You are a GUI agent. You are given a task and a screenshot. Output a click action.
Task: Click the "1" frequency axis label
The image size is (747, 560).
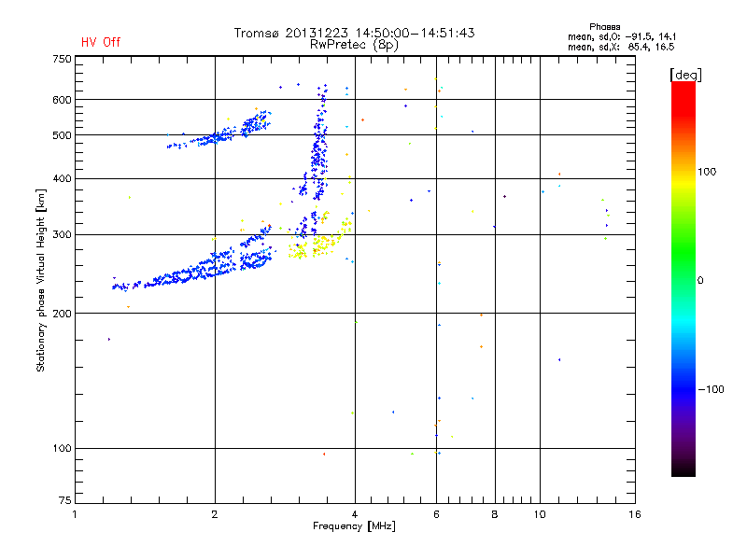coord(75,514)
